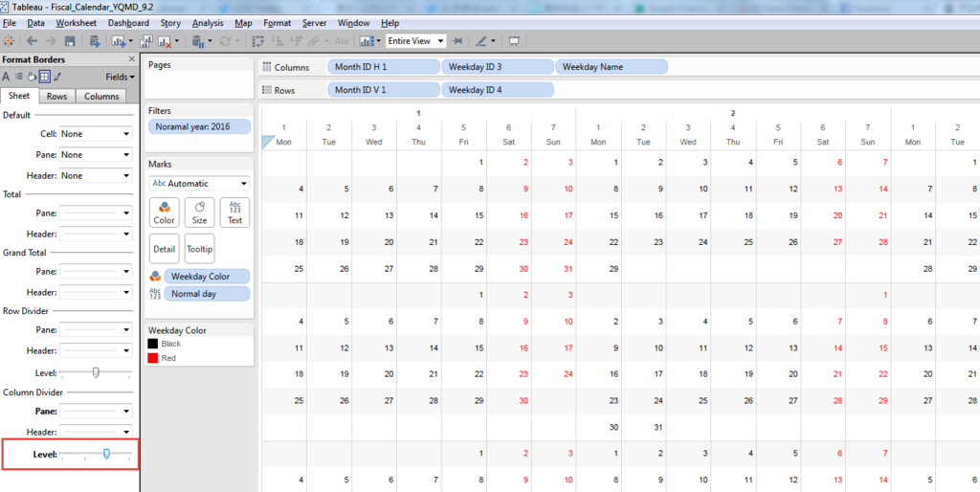Click the Show Me cards icon
Image resolution: width=980 pixels, height=492 pixels.
367,41
